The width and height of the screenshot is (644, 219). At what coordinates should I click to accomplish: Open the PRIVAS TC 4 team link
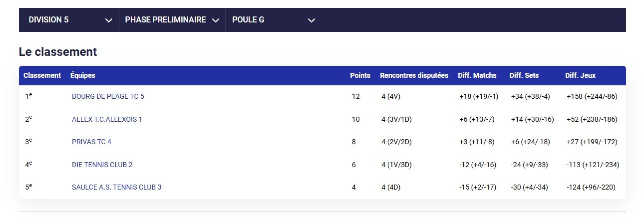91,142
